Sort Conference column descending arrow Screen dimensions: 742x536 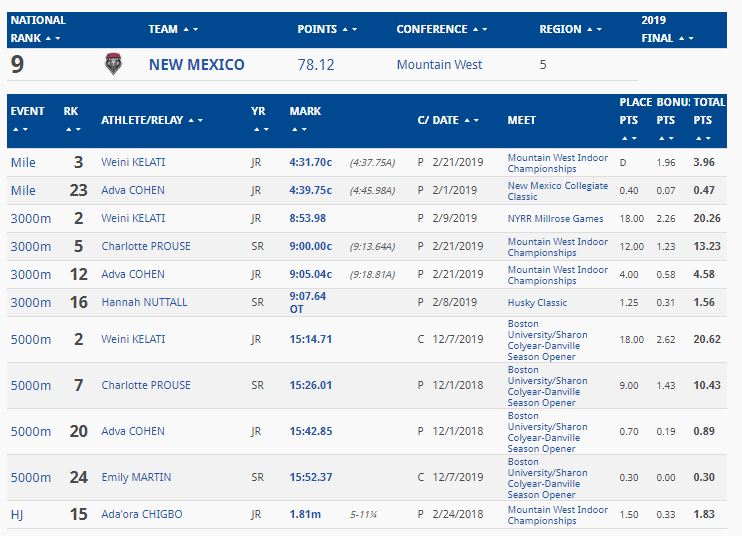click(x=485, y=29)
